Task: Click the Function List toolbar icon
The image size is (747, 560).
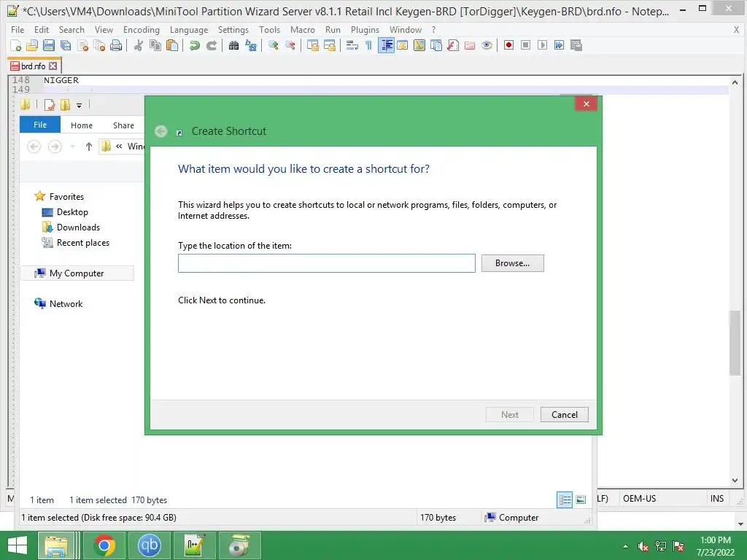Action: point(452,45)
